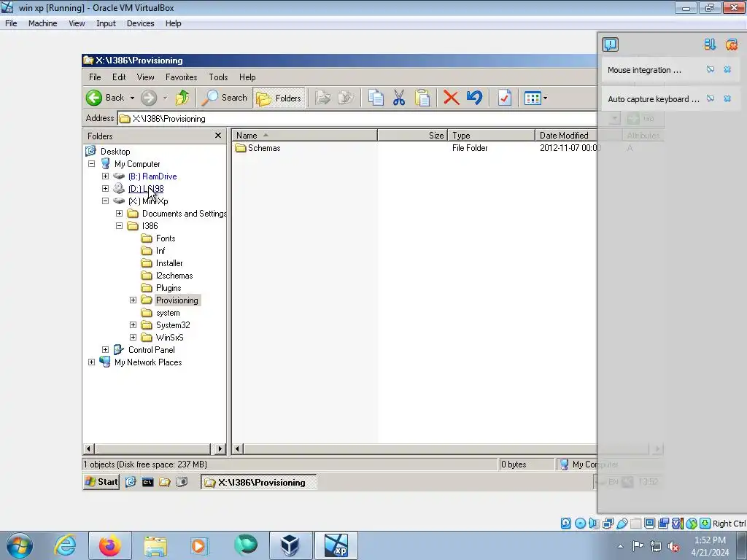Open the explorer Edit menu

tap(119, 77)
